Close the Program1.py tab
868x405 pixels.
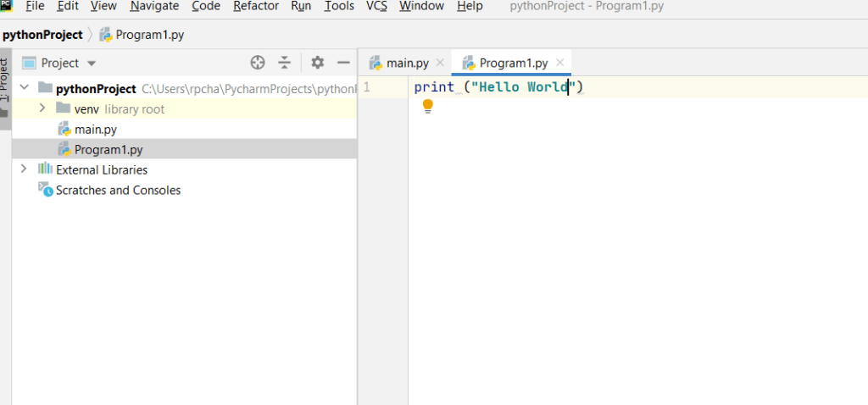[561, 63]
